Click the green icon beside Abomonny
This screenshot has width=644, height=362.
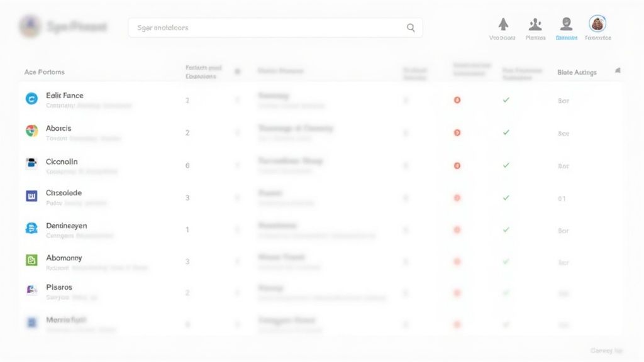(x=31, y=260)
